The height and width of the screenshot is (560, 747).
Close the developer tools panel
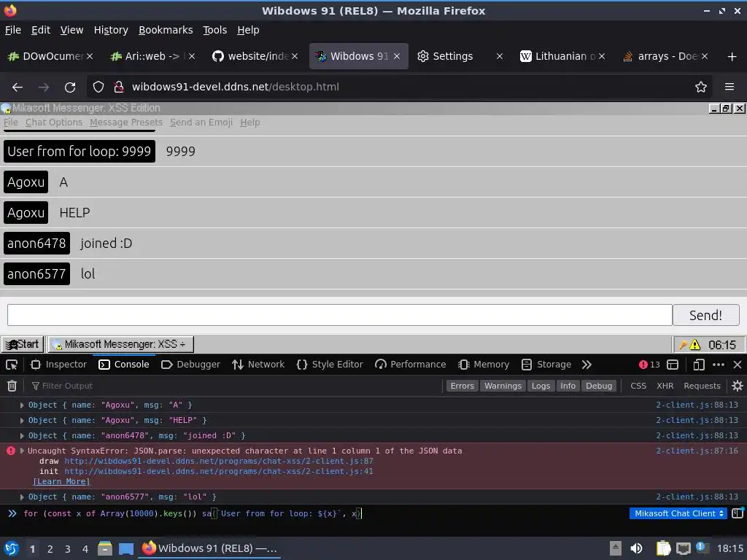tap(738, 365)
